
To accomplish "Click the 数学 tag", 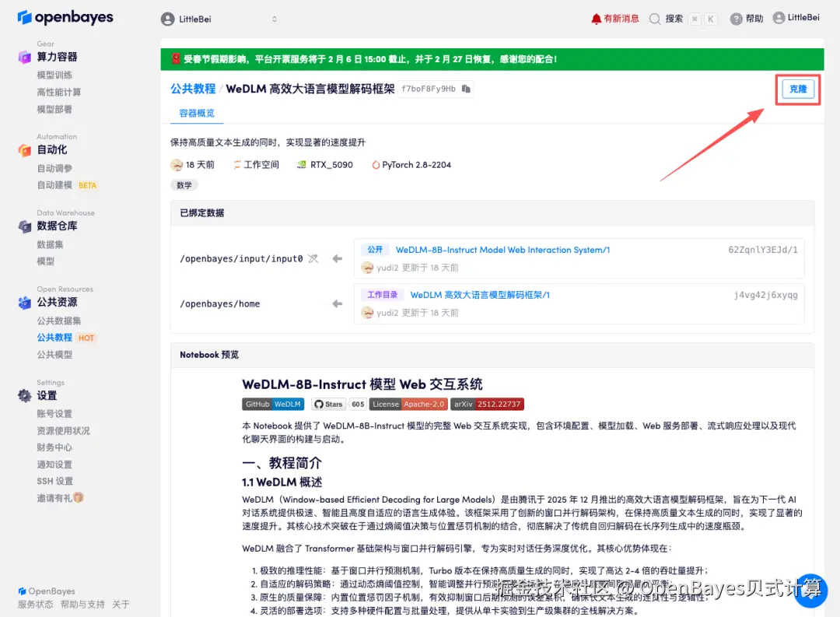I will [x=184, y=185].
